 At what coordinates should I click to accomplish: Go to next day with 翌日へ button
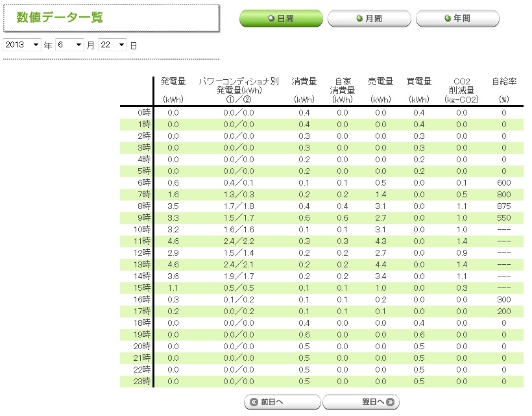pyautogui.click(x=361, y=402)
